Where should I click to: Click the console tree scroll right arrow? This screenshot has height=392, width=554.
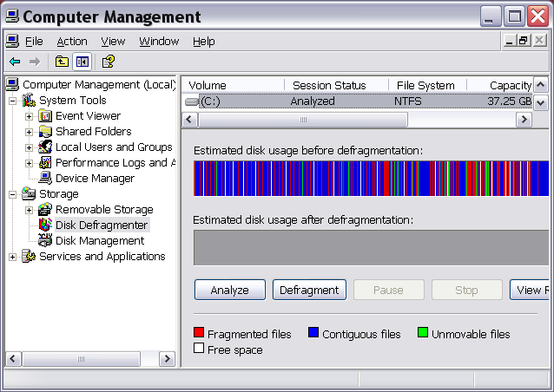pyautogui.click(x=167, y=359)
